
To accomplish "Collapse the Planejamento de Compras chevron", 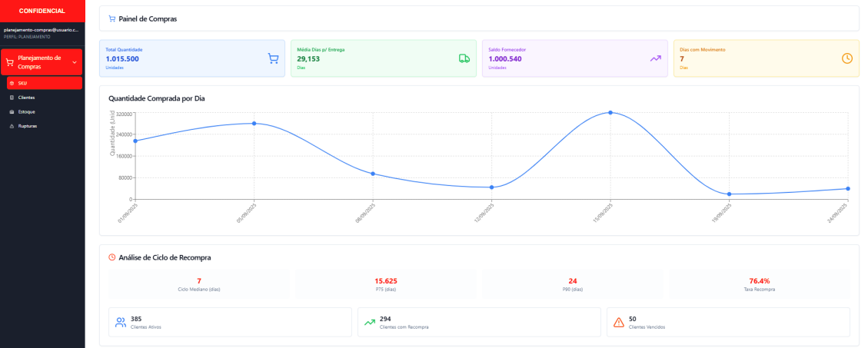I will coord(75,62).
